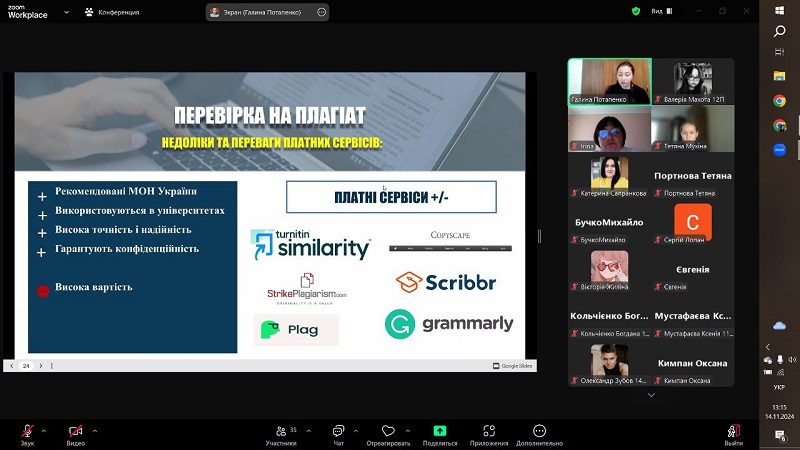The height and width of the screenshot is (450, 800).
Task: Click divider handle between slide and gallery
Action: [540, 236]
